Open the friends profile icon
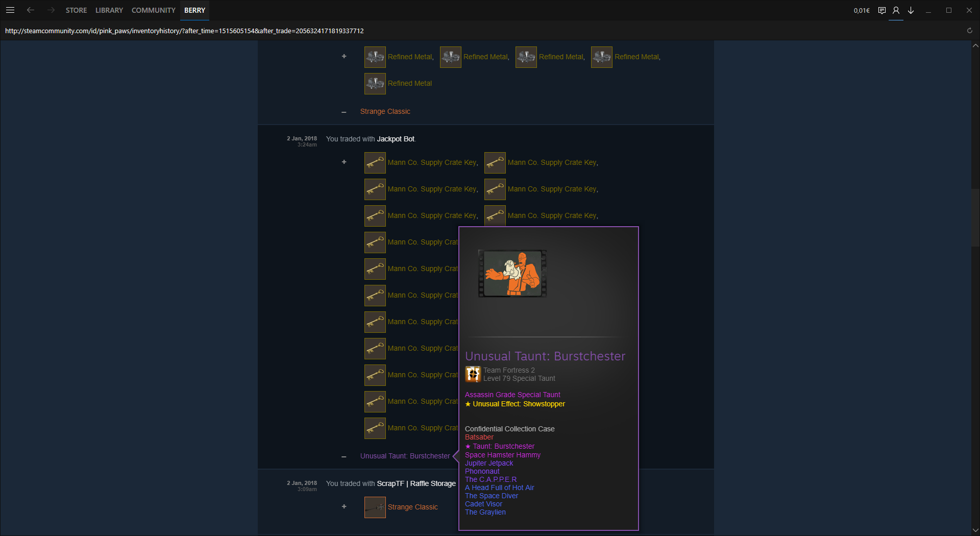Viewport: 980px width, 536px height. click(896, 10)
